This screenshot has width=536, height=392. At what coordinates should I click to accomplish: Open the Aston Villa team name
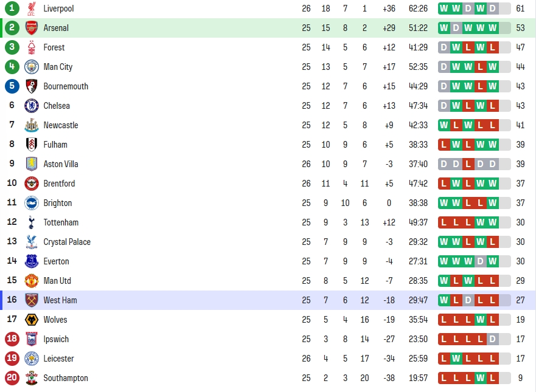[x=61, y=164]
